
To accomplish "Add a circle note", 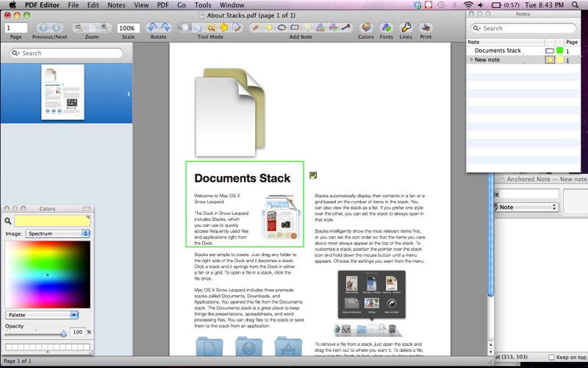I will (x=282, y=27).
